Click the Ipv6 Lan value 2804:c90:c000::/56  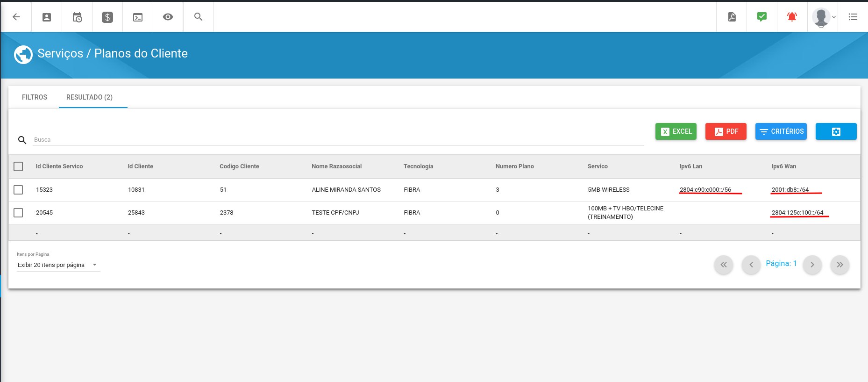click(705, 190)
